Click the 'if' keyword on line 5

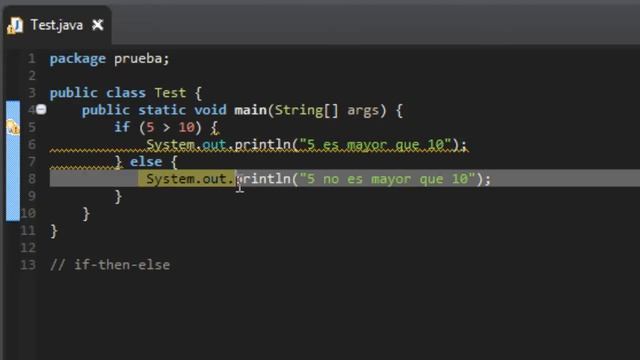[x=122, y=127]
